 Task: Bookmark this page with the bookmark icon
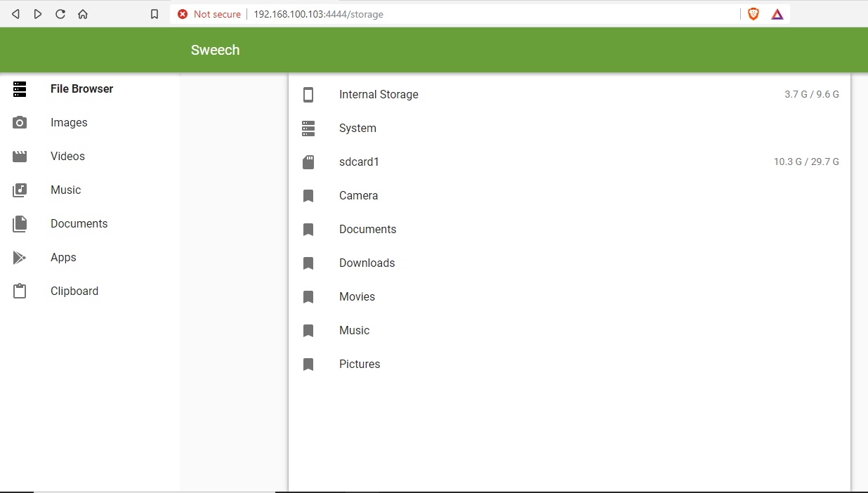click(x=154, y=14)
